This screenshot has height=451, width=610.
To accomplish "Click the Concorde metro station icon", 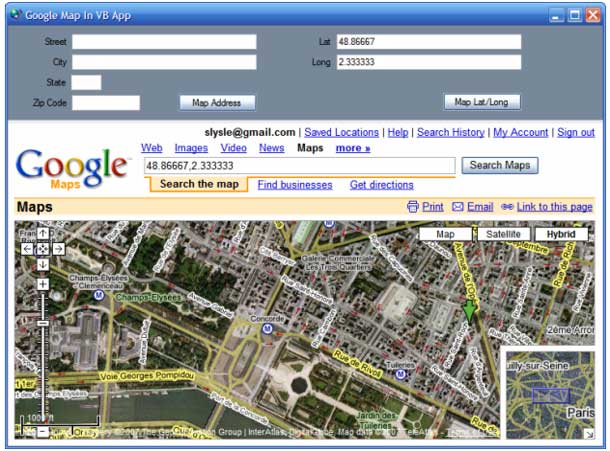I will point(267,329).
